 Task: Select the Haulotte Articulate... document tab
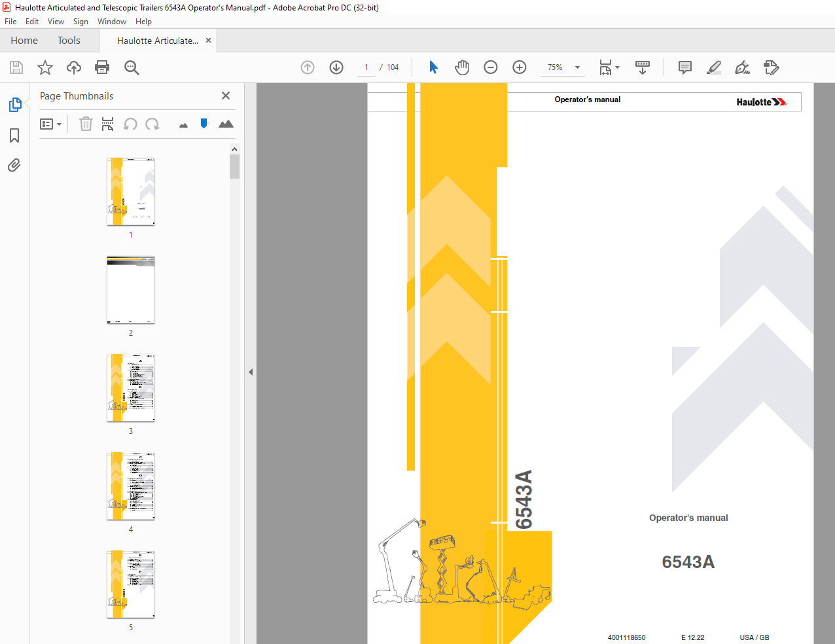tap(158, 41)
